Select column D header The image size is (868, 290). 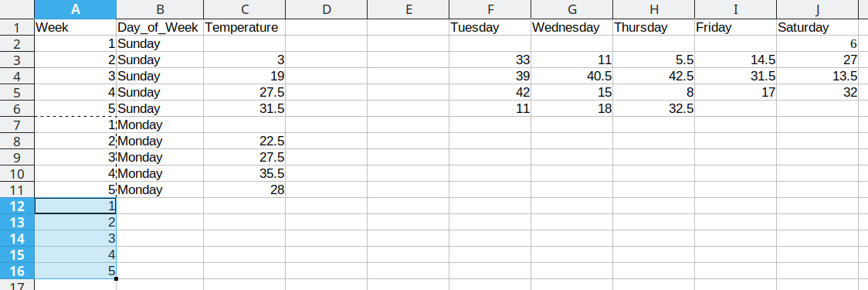tap(326, 9)
